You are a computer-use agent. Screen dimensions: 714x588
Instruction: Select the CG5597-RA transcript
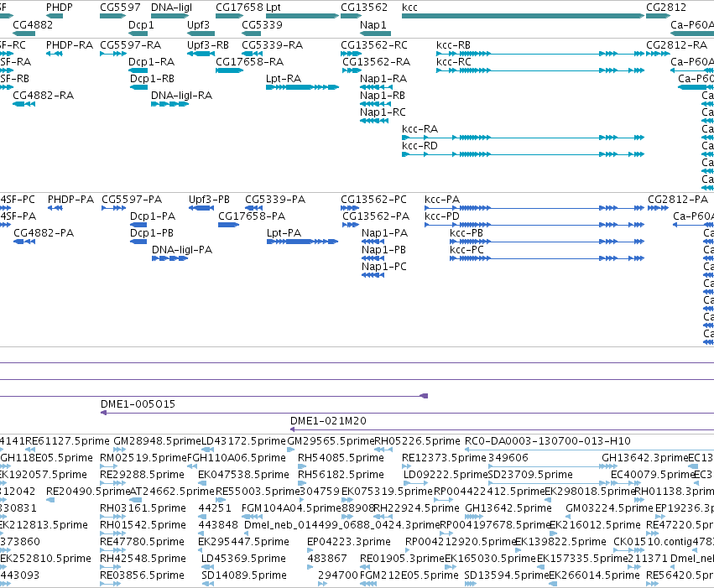113,54
